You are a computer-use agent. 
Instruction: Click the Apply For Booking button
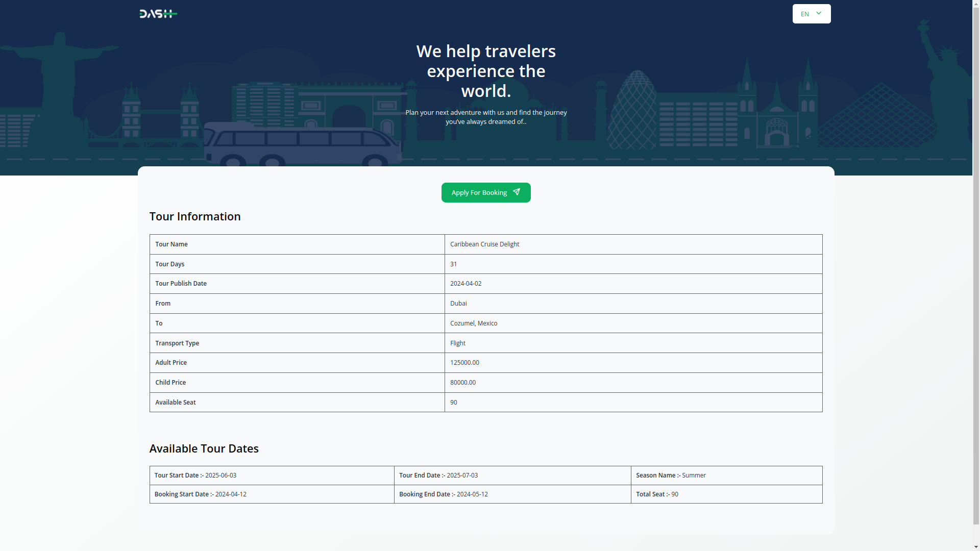pyautogui.click(x=485, y=192)
